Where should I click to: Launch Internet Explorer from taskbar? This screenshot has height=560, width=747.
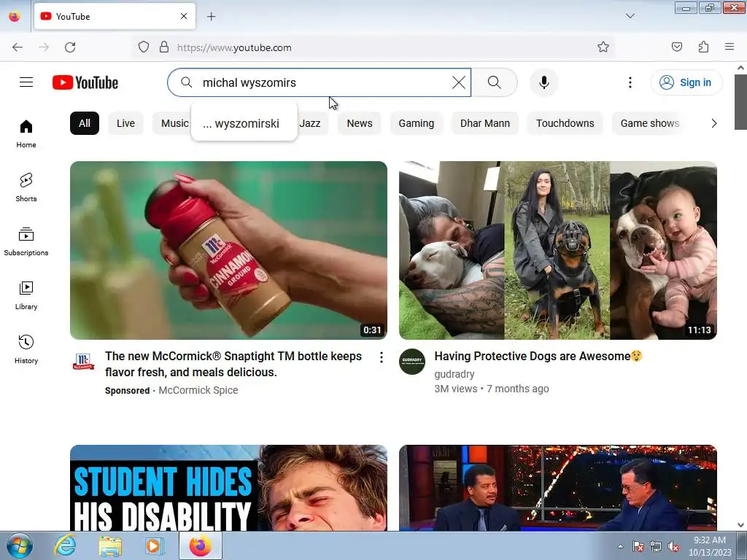tap(65, 546)
